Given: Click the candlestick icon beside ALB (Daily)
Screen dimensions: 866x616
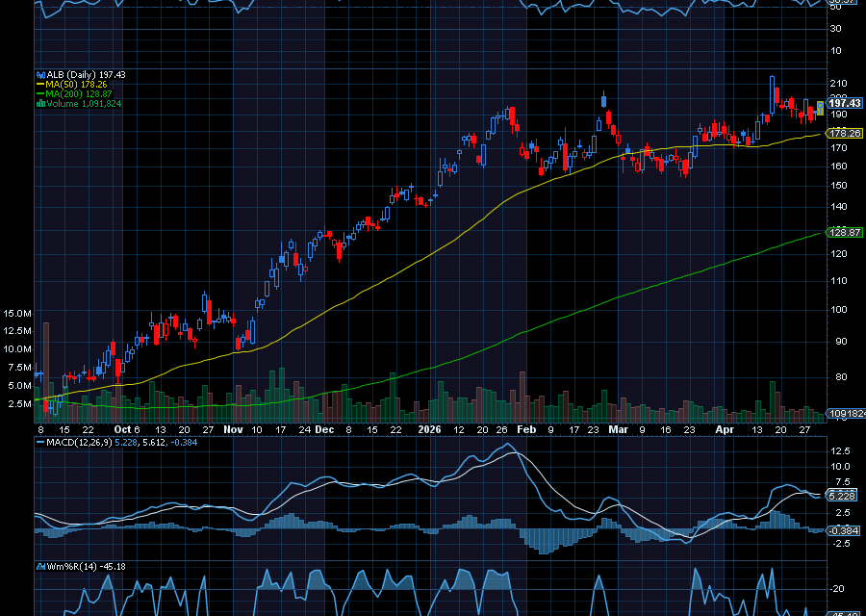Looking at the screenshot, I should [40, 74].
